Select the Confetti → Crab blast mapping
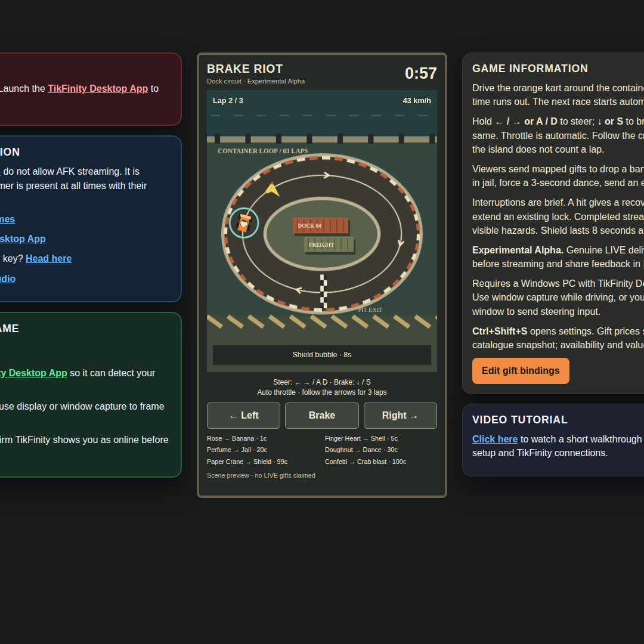Viewport: 644px width, 644px height. coord(365,462)
